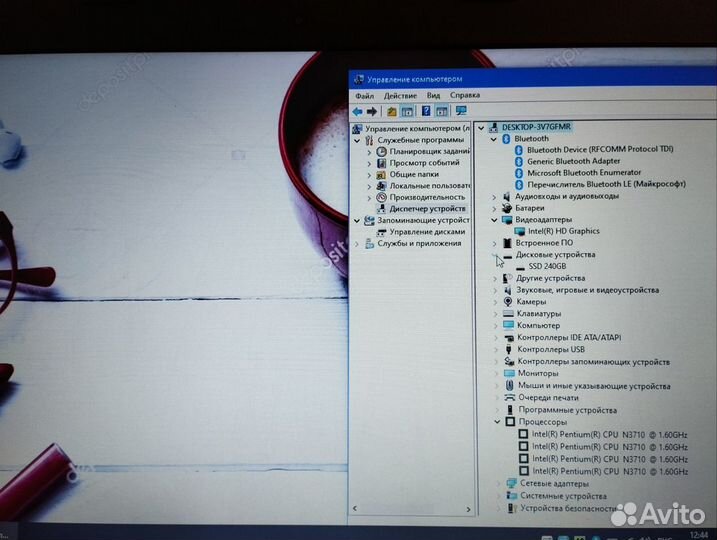Click the Back arrow toolbar icon
The height and width of the screenshot is (540, 717).
coord(358,111)
